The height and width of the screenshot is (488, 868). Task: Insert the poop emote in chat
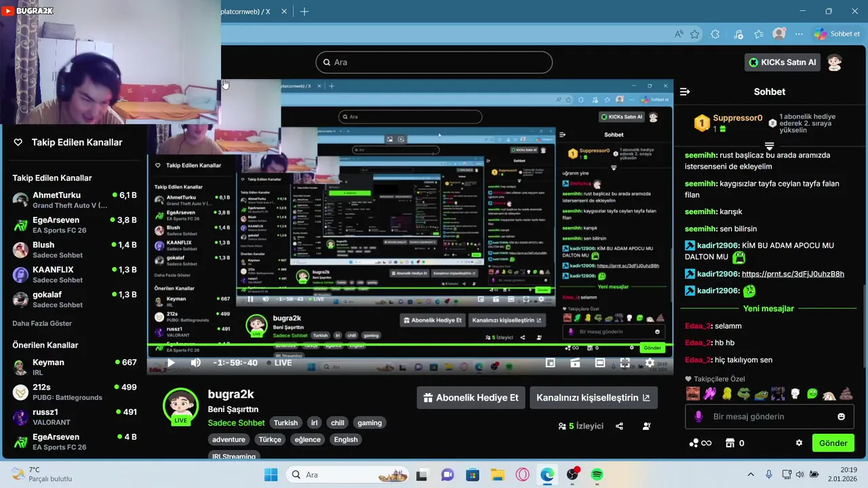(846, 394)
